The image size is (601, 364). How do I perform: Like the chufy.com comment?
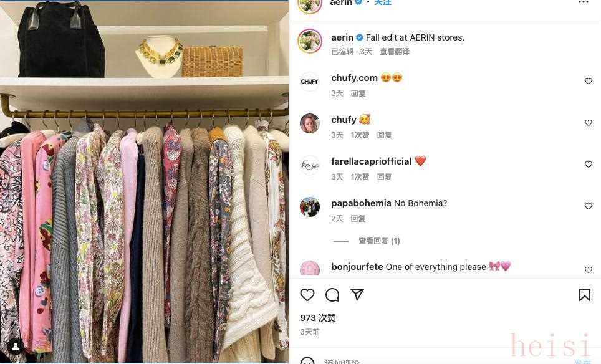pos(589,81)
